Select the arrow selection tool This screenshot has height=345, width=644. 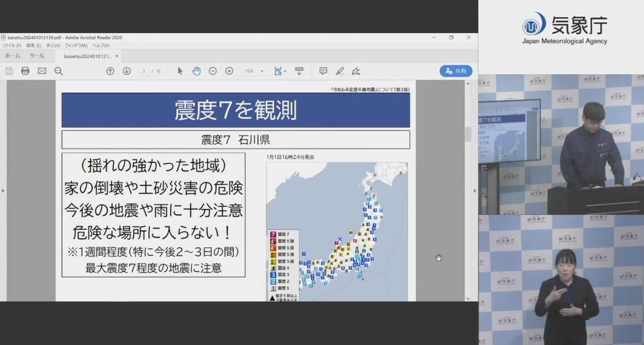point(180,71)
